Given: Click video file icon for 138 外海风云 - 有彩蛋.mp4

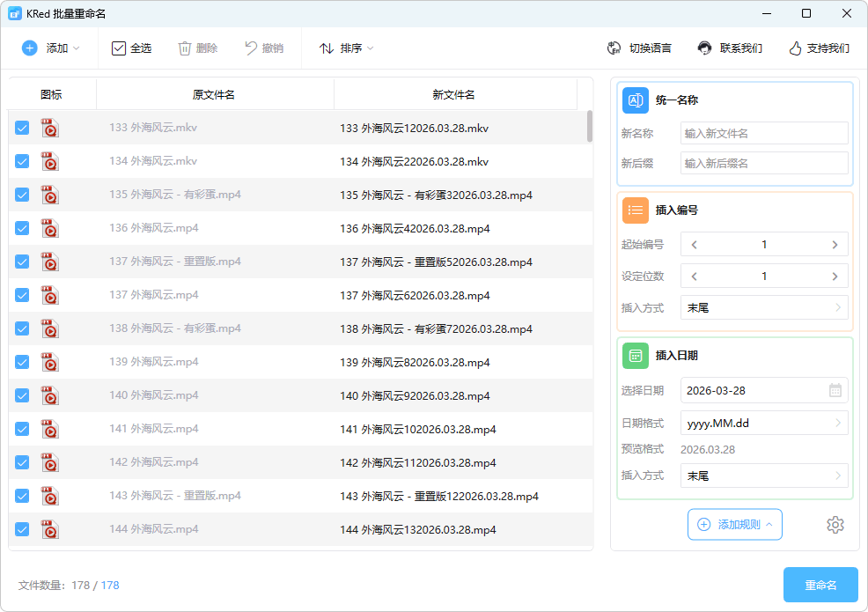Looking at the screenshot, I should pyautogui.click(x=50, y=329).
